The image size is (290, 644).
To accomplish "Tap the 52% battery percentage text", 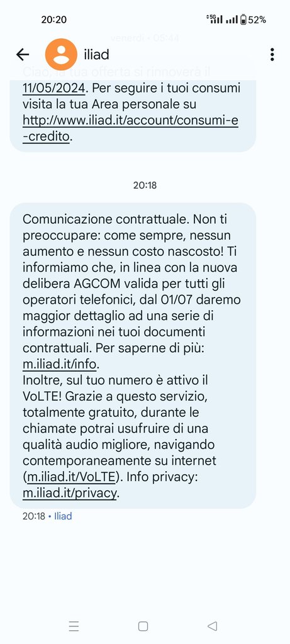I will pos(257,19).
